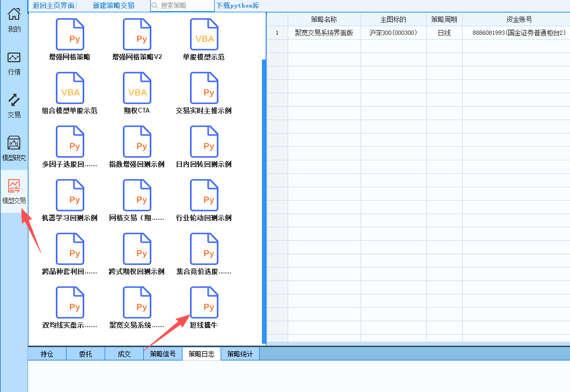570x392 pixels.
Task: Open the 我的 home sidebar icon
Action: click(x=14, y=20)
